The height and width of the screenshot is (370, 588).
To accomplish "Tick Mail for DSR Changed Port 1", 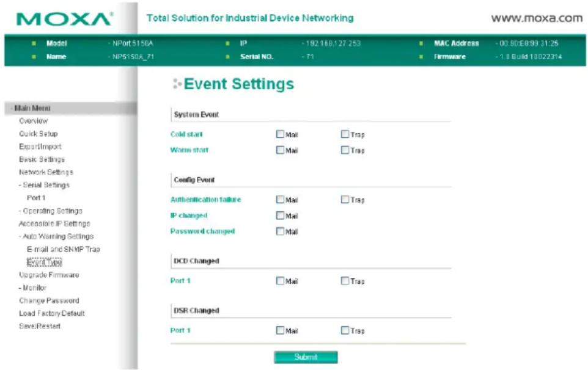I will click(280, 330).
